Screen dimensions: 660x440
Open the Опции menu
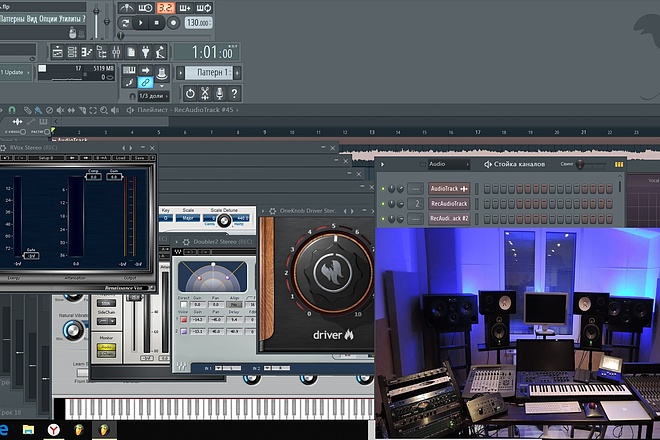(x=48, y=19)
